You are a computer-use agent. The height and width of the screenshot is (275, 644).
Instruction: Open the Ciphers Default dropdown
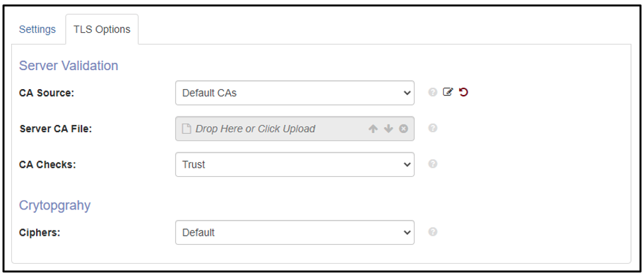[294, 232]
